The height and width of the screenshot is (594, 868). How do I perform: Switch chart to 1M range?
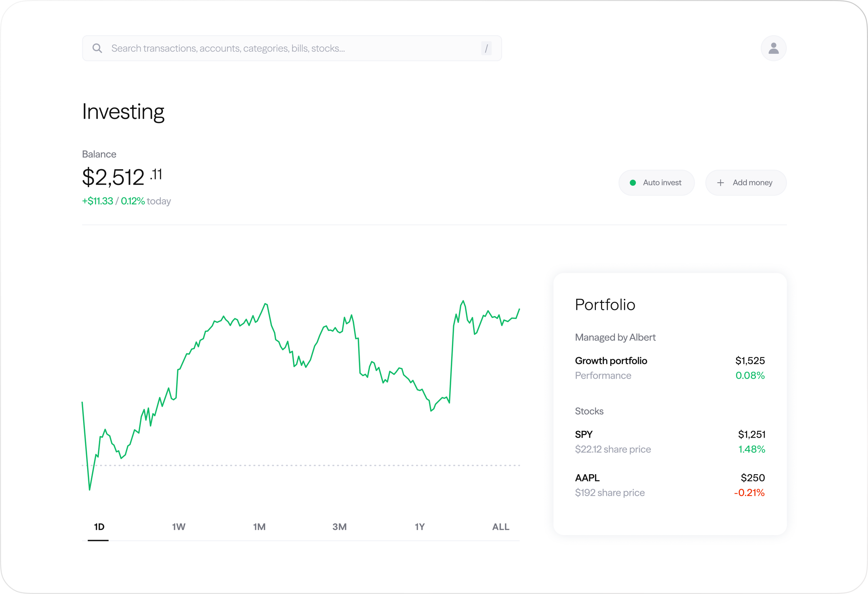[259, 526]
